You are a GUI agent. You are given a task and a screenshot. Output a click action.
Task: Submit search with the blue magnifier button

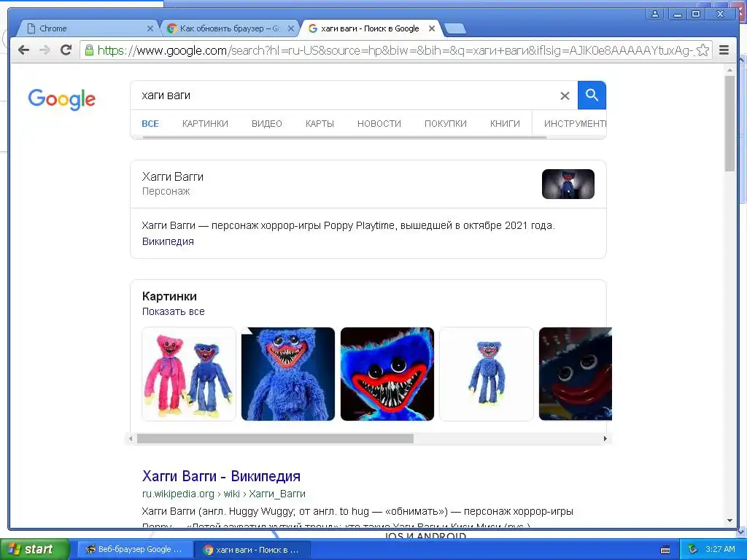tap(592, 96)
